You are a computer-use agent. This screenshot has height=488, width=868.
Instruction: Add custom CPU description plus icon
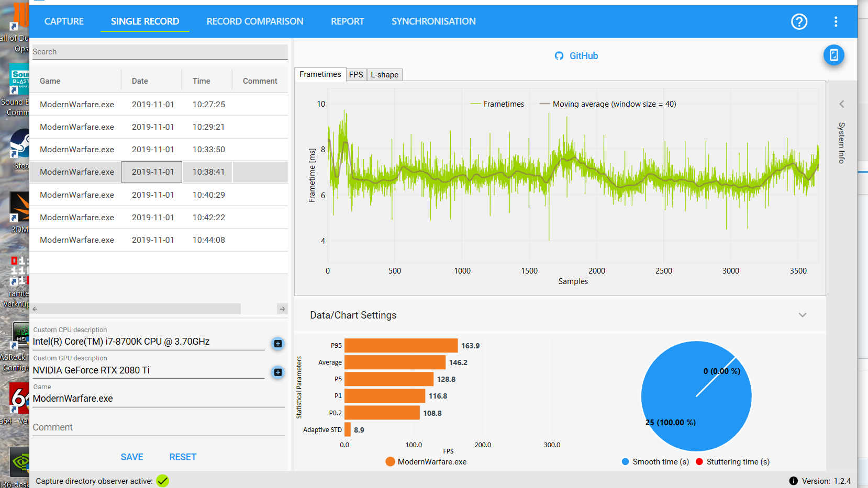278,344
